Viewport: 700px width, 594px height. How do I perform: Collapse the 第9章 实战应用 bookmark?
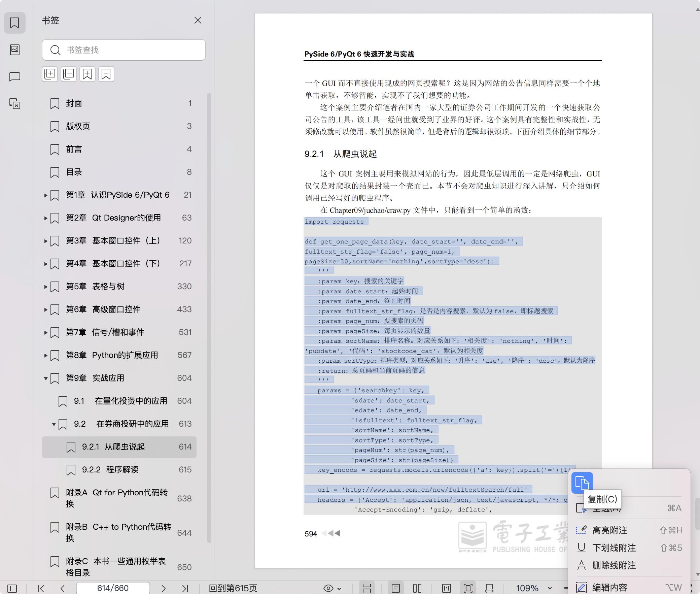(x=46, y=378)
